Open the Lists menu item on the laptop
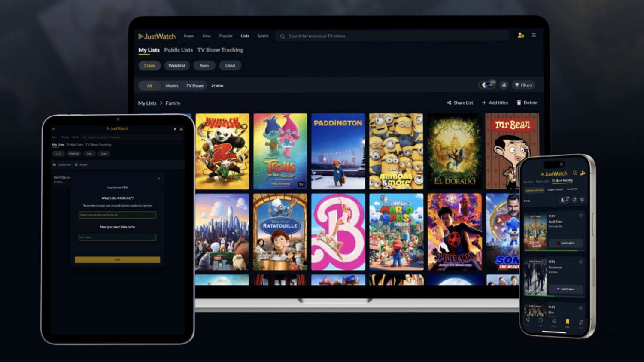 (245, 36)
